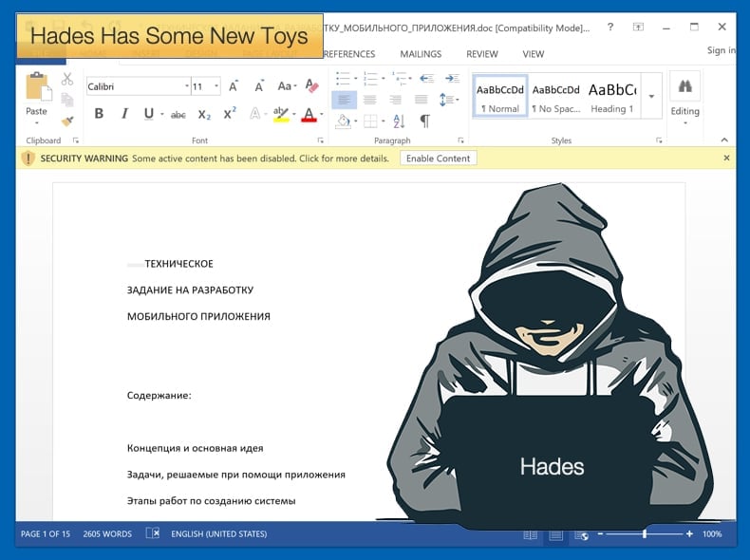Open underline style dropdown arrow
The height and width of the screenshot is (560, 750).
(x=162, y=114)
